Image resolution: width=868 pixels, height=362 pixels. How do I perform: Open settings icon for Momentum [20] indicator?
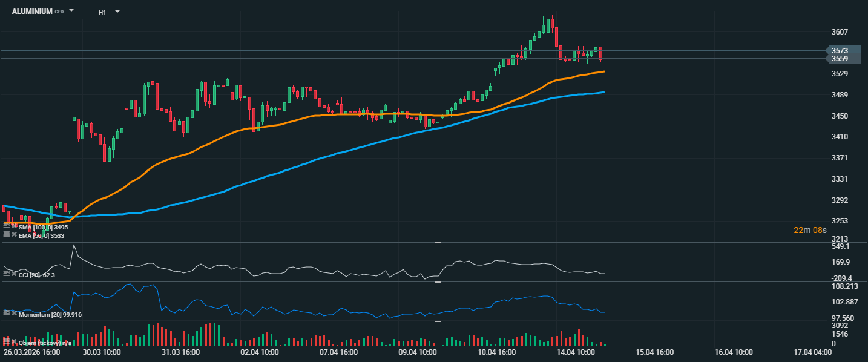click(x=7, y=313)
